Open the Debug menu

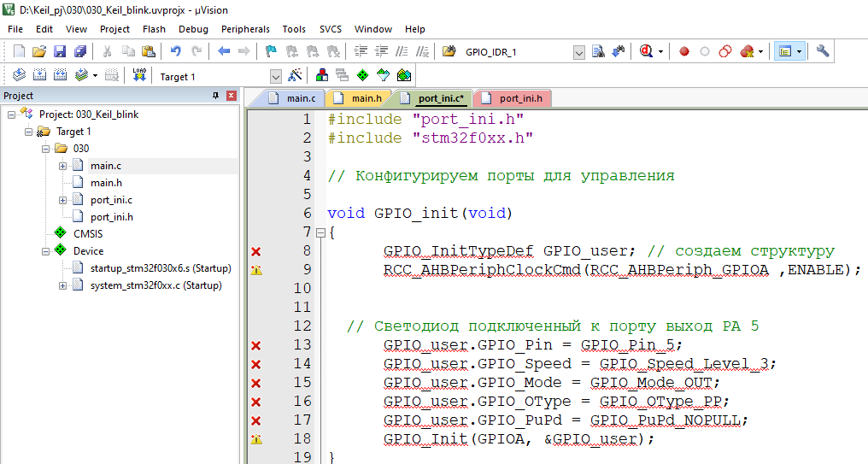click(x=193, y=29)
